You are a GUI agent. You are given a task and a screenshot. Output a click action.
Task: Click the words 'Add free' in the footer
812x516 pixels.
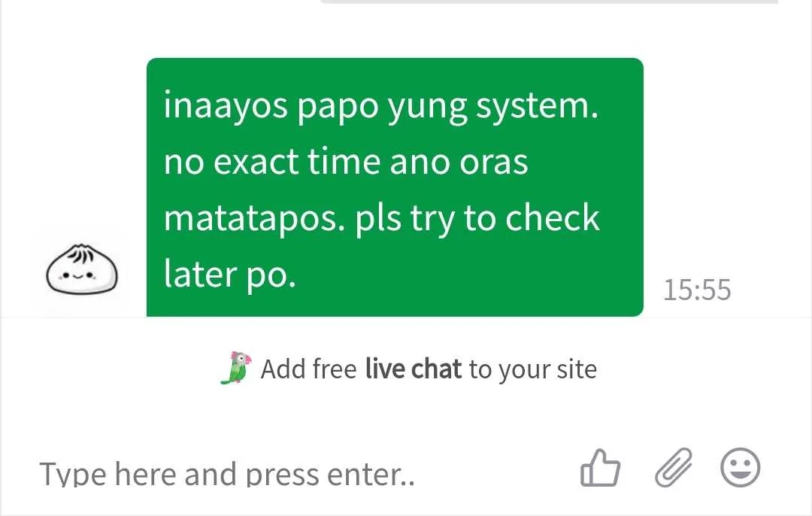(x=308, y=369)
